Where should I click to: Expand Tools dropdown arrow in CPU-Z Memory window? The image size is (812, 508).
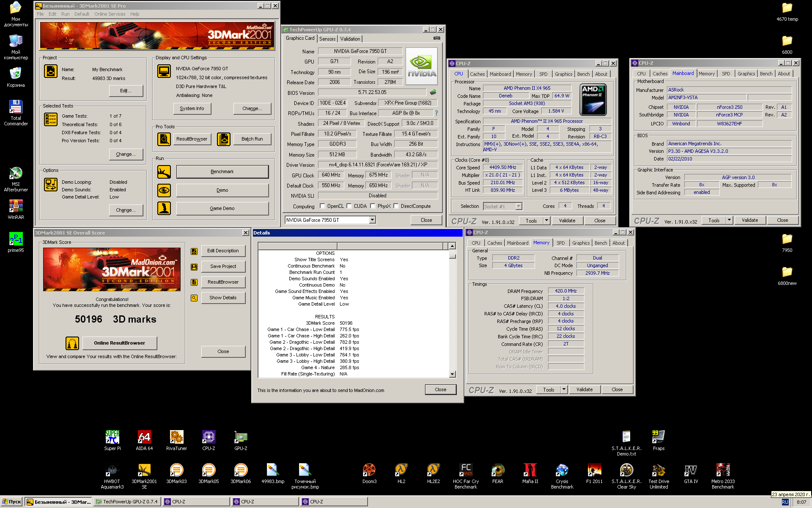coord(563,390)
